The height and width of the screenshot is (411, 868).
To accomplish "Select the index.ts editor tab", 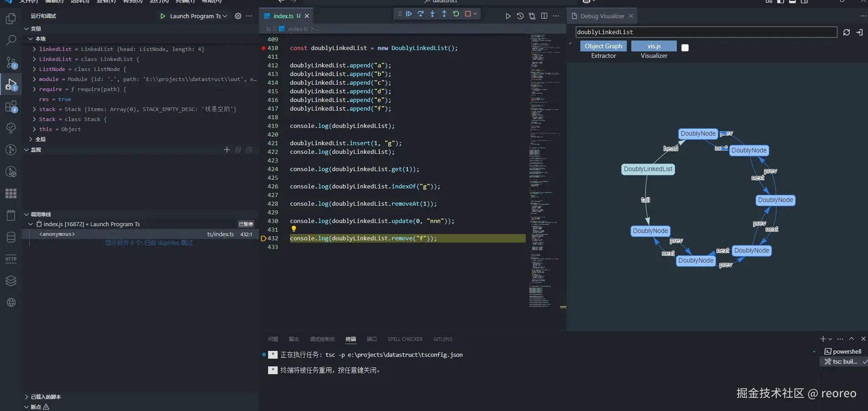I will pyautogui.click(x=283, y=16).
